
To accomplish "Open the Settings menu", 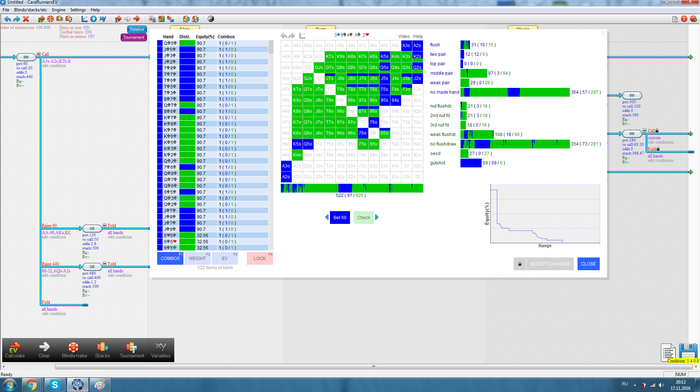I will click(78, 10).
